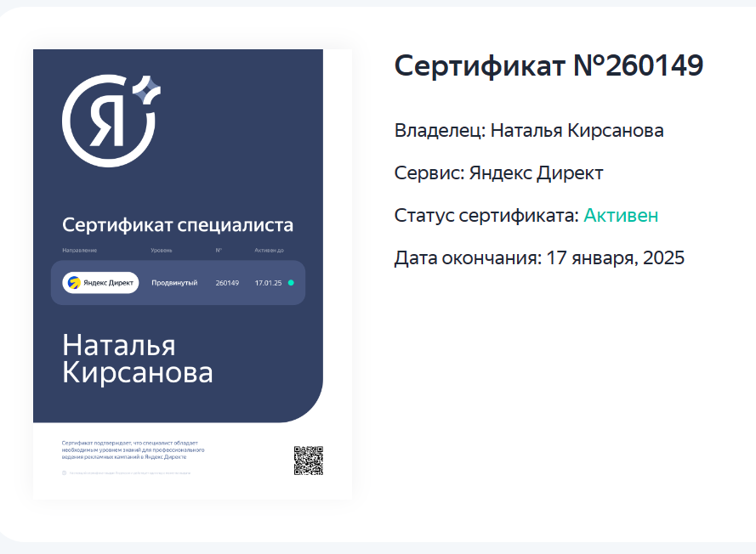
Task: Click the Яндекс Директ badge
Action: [x=101, y=283]
